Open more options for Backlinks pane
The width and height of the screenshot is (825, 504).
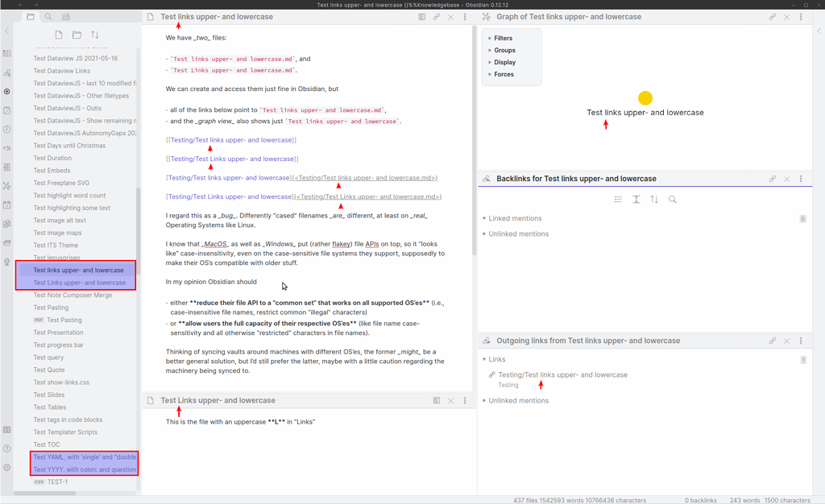point(801,179)
